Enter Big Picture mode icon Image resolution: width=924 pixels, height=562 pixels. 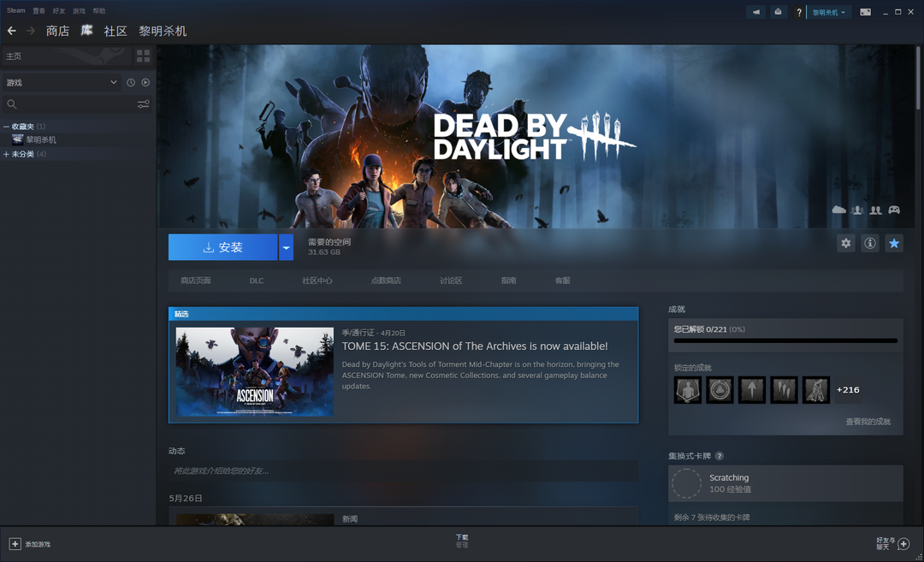tap(866, 12)
